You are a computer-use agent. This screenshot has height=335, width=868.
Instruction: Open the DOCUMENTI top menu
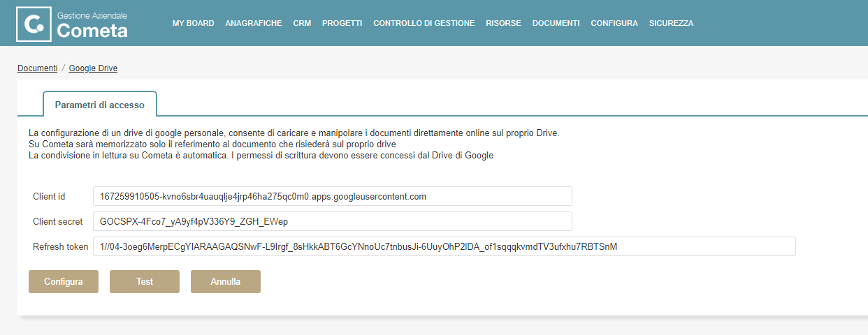point(556,23)
